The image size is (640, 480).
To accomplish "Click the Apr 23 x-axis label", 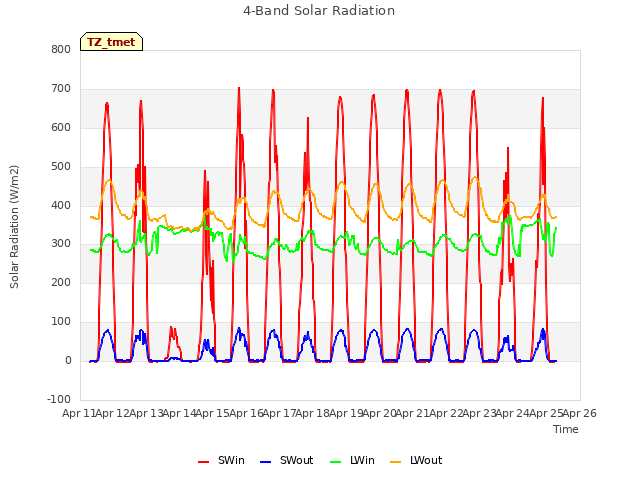I will pyautogui.click(x=479, y=413).
